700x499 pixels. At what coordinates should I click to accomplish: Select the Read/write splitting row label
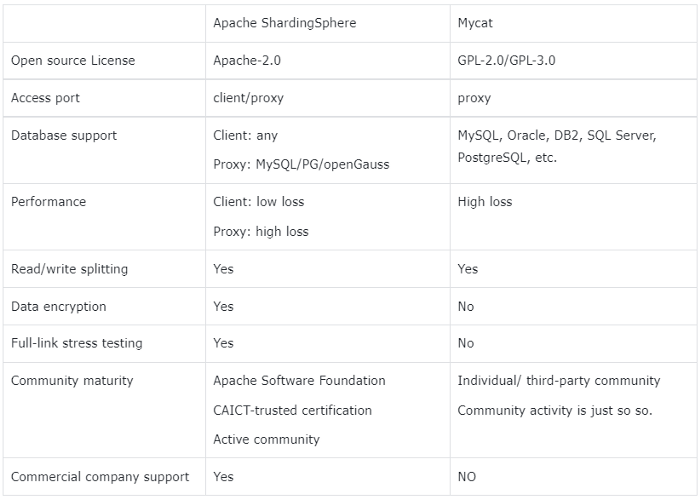pyautogui.click(x=69, y=269)
